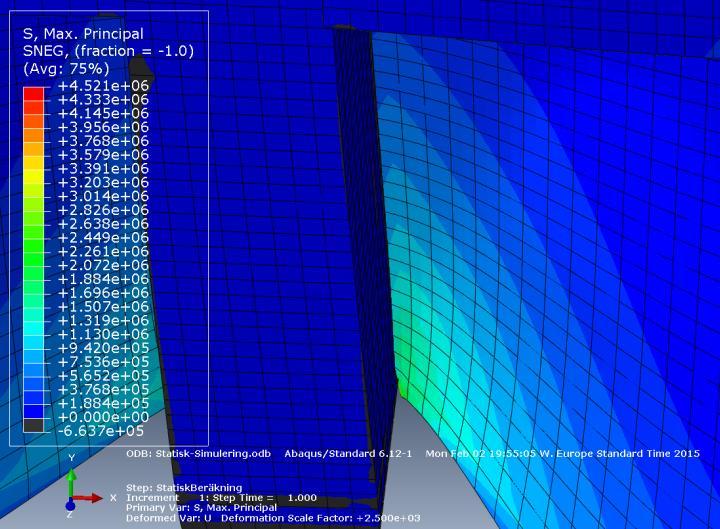Click the legend value +4.333e+06
The image size is (720, 529).
(103, 99)
